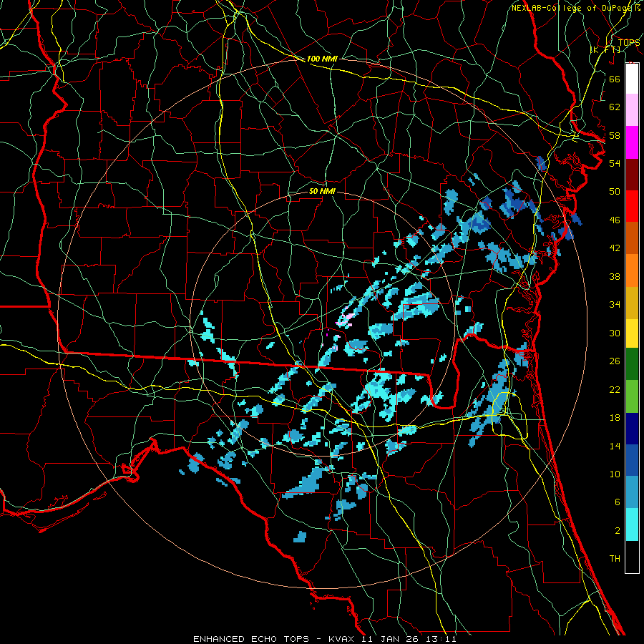Click the '50' legend value

coord(615,192)
